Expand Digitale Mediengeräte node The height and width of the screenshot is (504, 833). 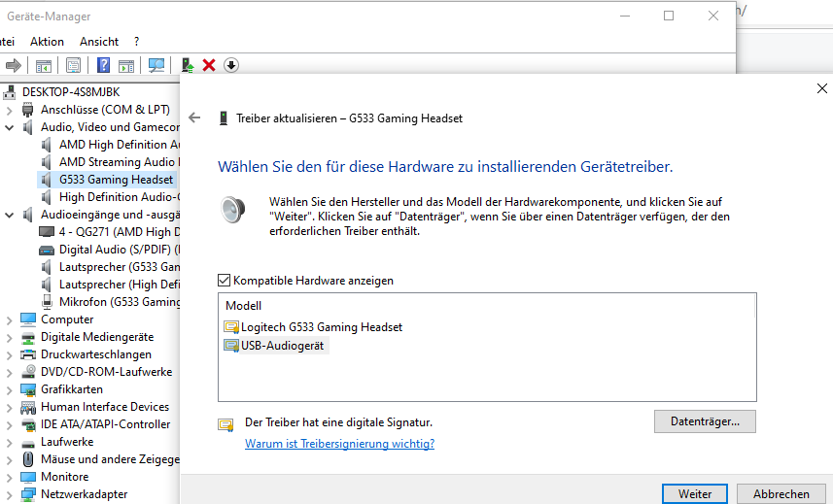click(9, 337)
